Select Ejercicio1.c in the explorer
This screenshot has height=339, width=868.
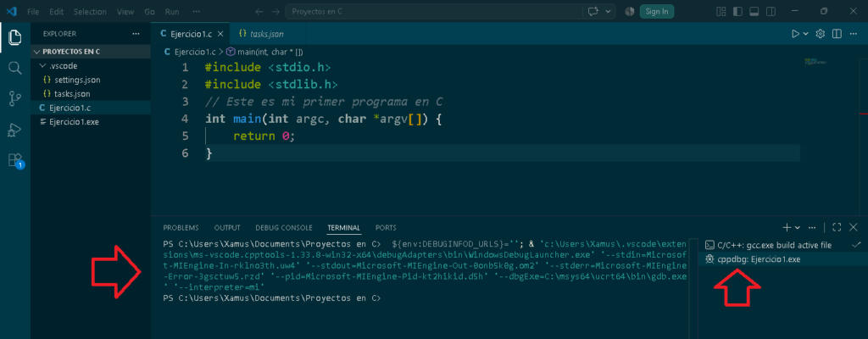tap(91, 108)
